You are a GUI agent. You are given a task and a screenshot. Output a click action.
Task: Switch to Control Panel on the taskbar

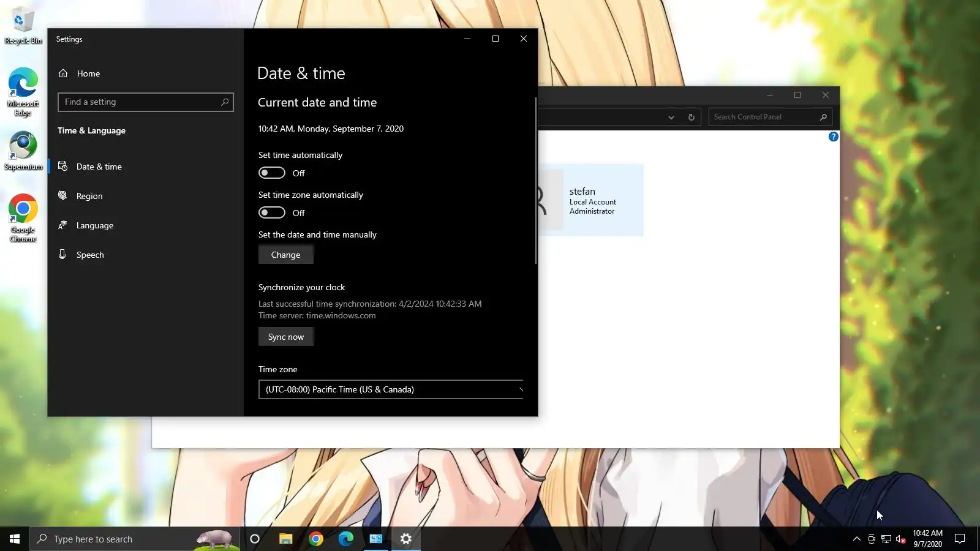coord(376,539)
